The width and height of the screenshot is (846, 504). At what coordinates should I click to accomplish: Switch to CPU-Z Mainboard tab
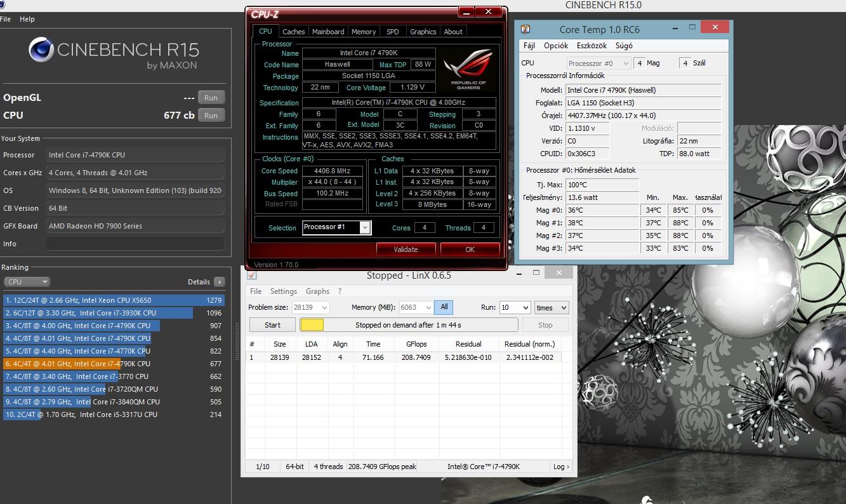[328, 32]
